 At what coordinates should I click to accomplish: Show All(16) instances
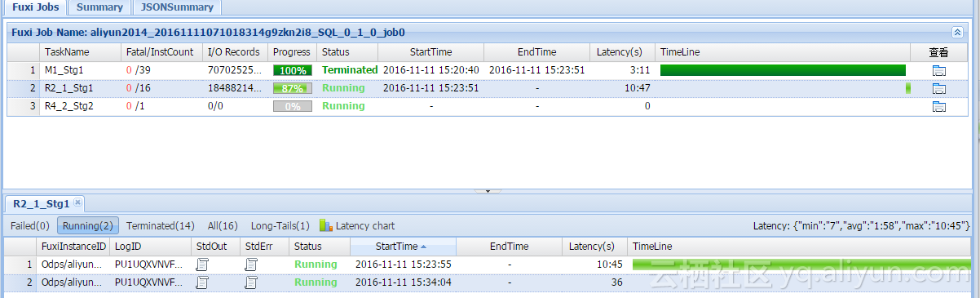223,225
